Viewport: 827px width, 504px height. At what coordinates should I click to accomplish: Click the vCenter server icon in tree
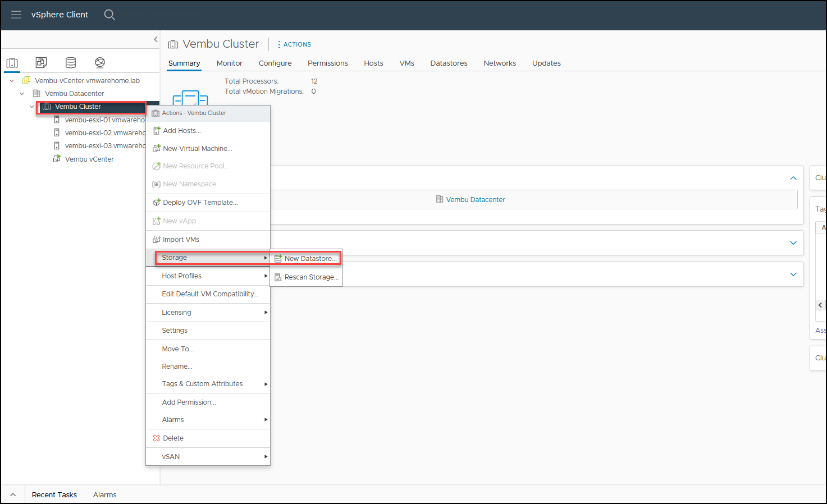click(26, 80)
